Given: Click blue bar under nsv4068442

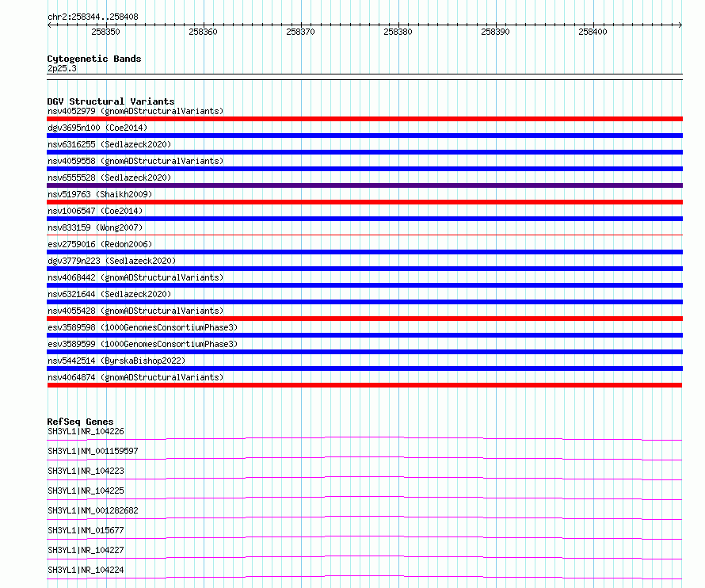Looking at the screenshot, I should click(x=364, y=285).
